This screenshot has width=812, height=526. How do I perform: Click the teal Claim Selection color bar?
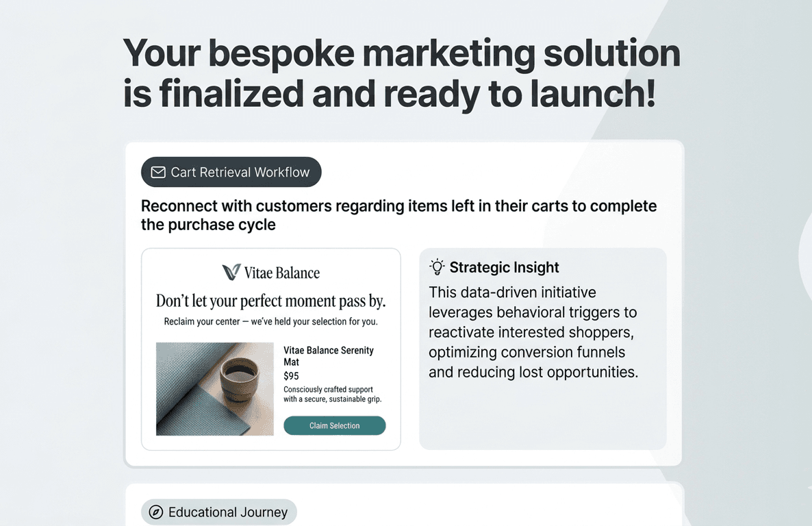pos(334,425)
